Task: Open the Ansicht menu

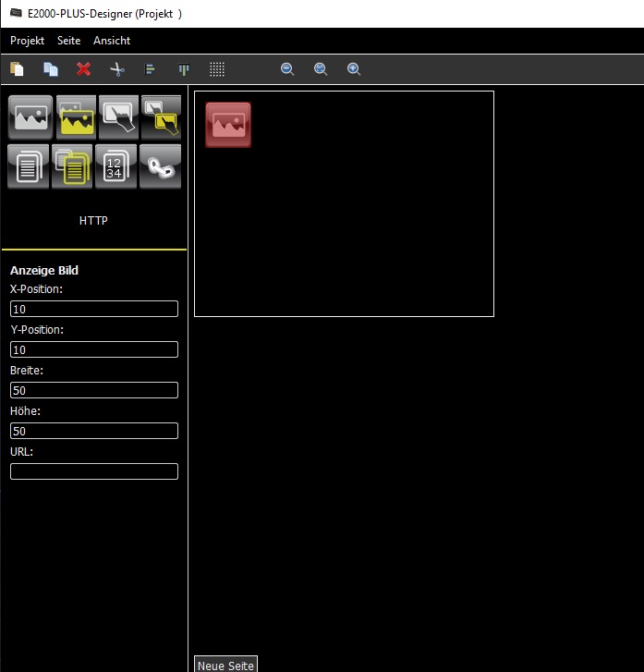Action: (x=112, y=41)
